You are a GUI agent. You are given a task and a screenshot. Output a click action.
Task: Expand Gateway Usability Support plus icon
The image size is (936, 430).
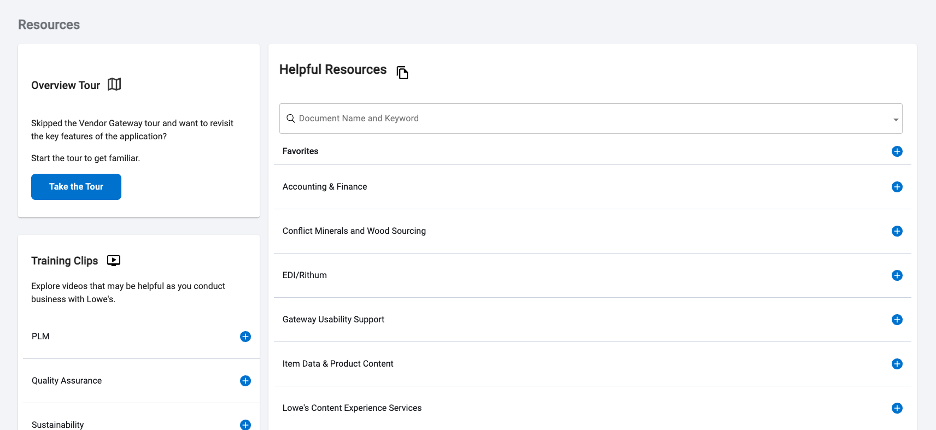click(897, 320)
